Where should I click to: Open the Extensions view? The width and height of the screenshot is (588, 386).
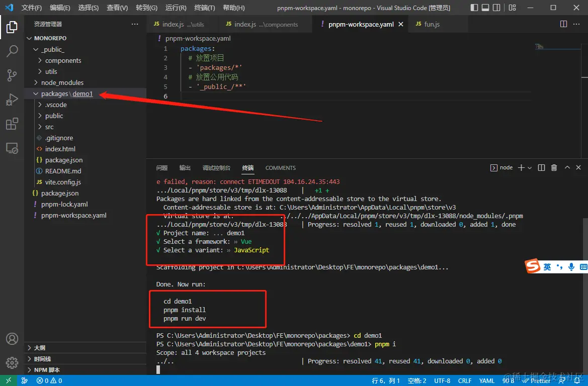pos(12,124)
